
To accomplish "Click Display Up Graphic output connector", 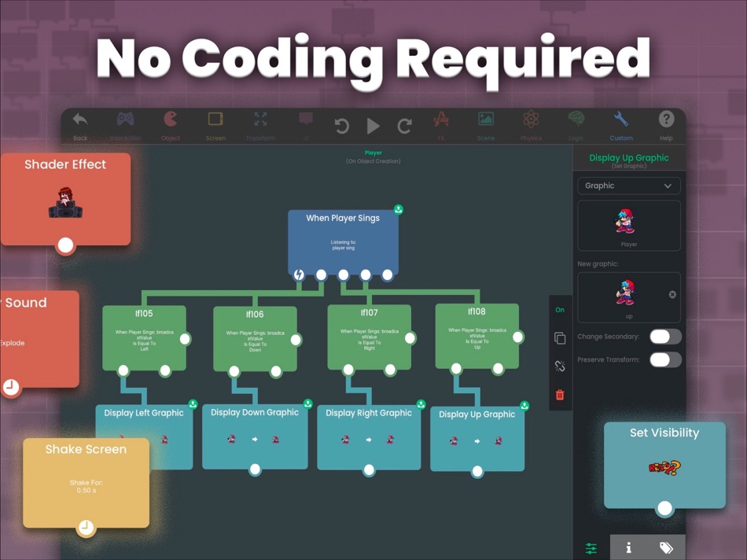I will tap(477, 471).
